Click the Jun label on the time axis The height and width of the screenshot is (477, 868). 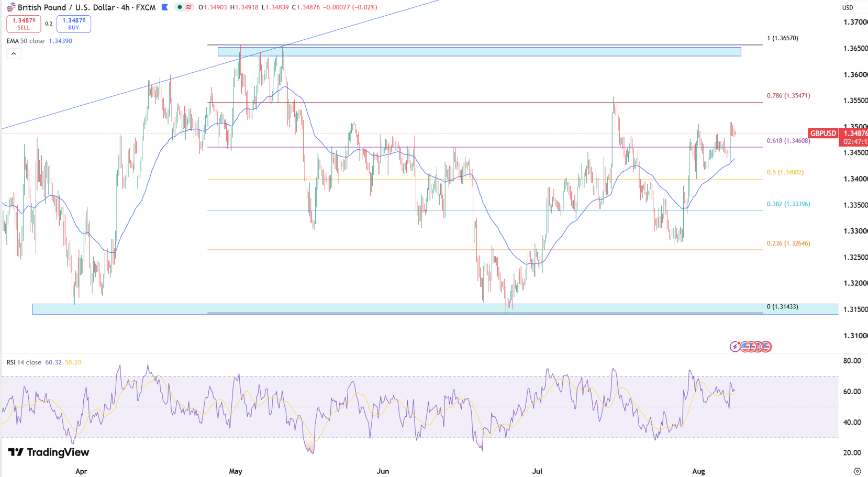pos(383,471)
